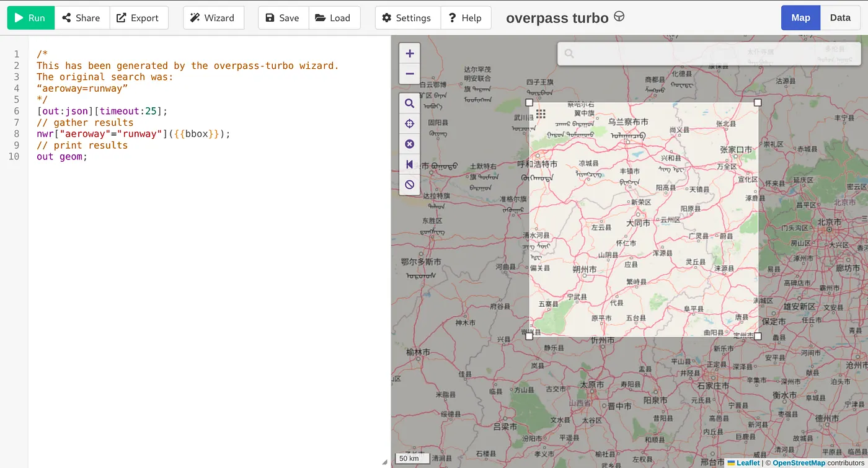Click the zoom to data magnifier icon
The width and height of the screenshot is (868, 468).
pyautogui.click(x=409, y=104)
